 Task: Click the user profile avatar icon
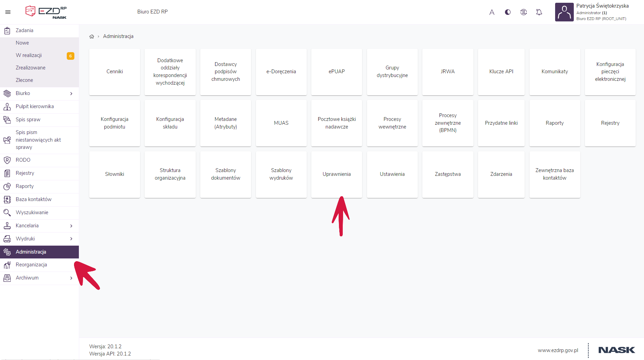(x=564, y=12)
